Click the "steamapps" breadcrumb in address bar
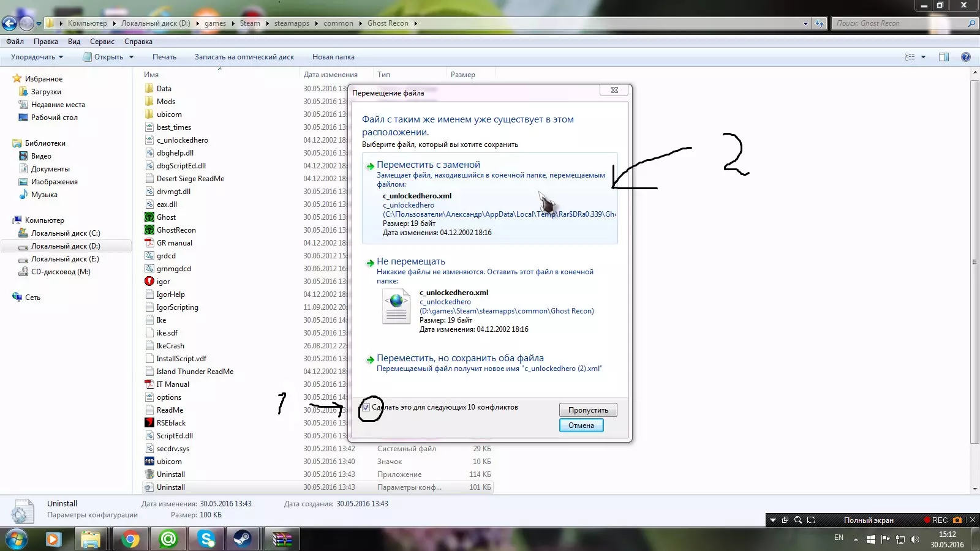The height and width of the screenshot is (551, 980). [x=292, y=23]
